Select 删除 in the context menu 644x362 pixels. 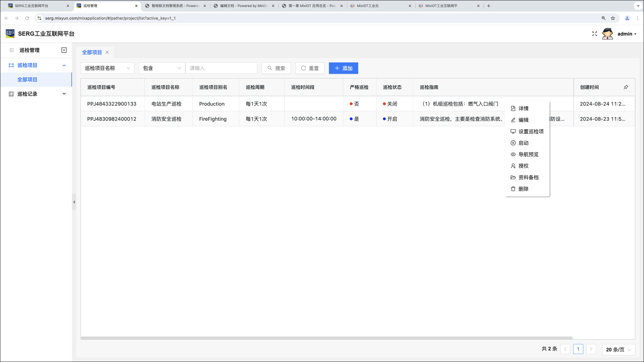click(523, 189)
